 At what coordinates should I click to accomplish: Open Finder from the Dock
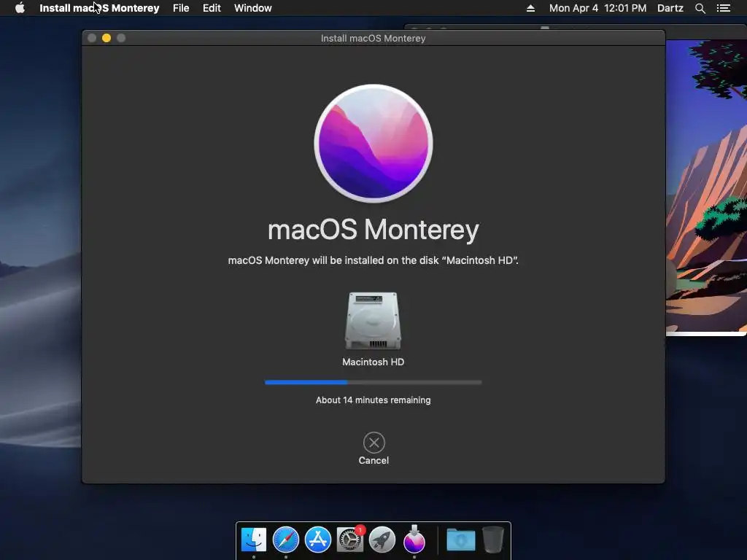pyautogui.click(x=254, y=540)
